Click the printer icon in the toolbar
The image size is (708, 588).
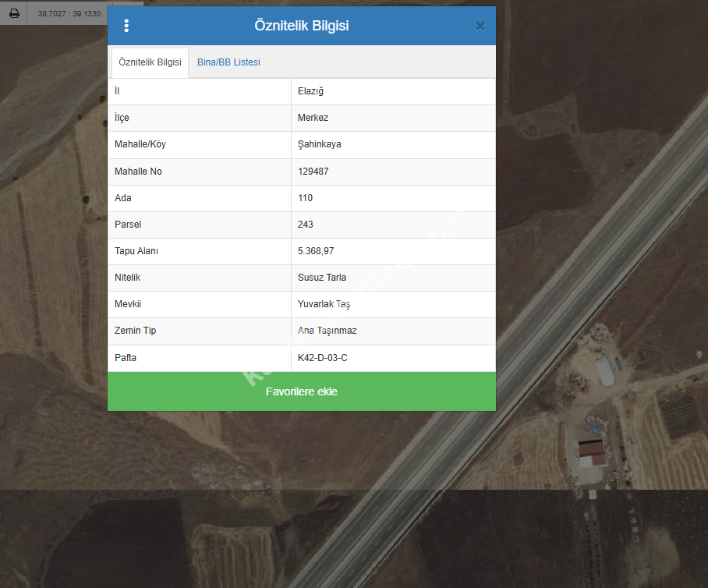14,13
